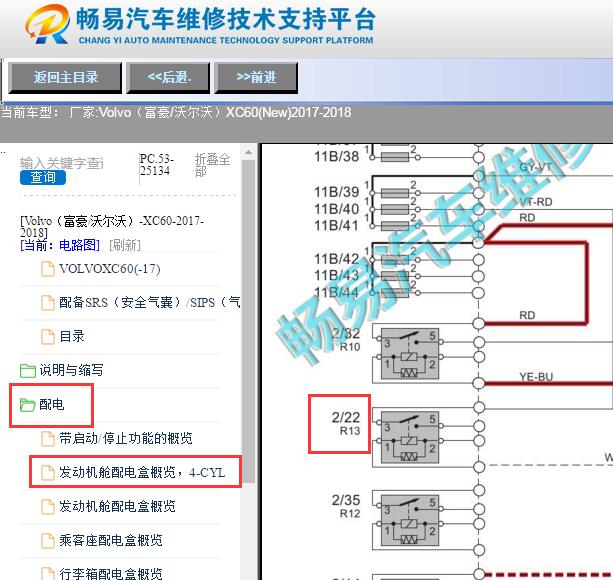Collapse the 配电 folder

tap(52, 404)
